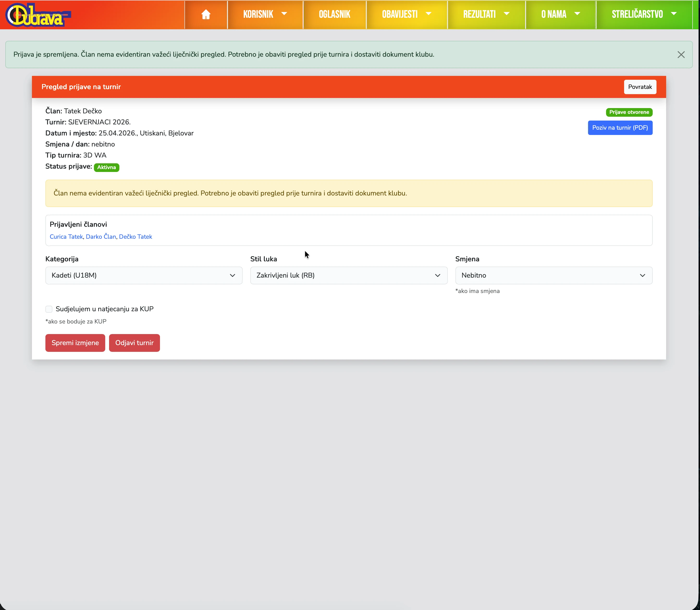Click the Dubrava club logo
700x610 pixels.
click(38, 15)
